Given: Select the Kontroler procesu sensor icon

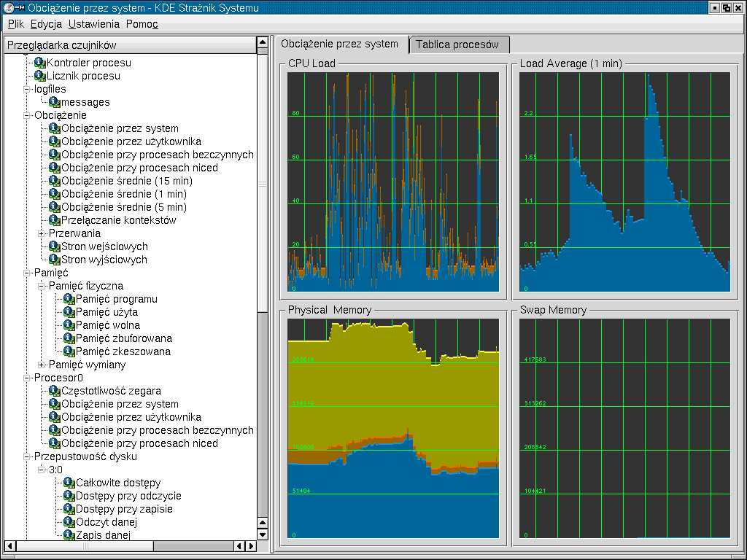Looking at the screenshot, I should 40,63.
